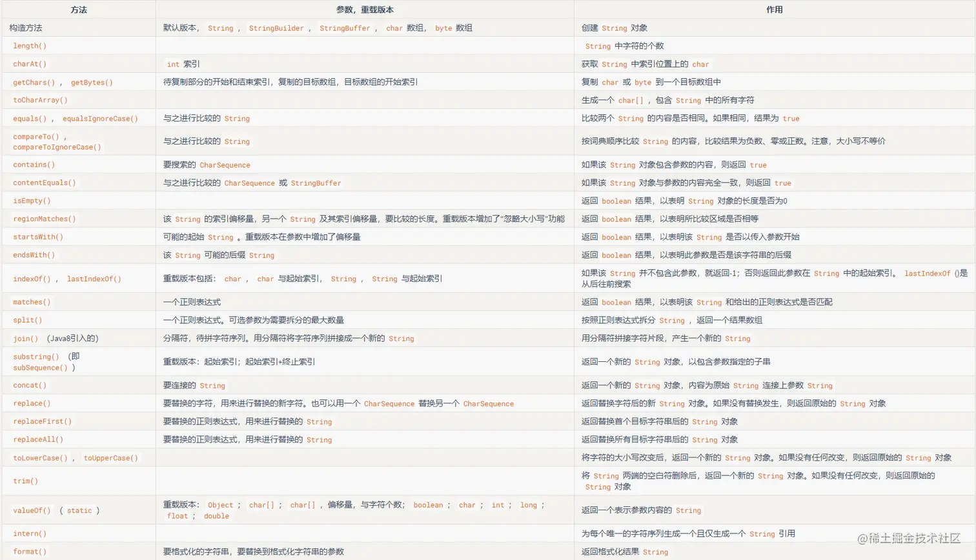The image size is (976, 560).
Task: Select "boolean" in the valueOf() parameters
Action: point(428,505)
